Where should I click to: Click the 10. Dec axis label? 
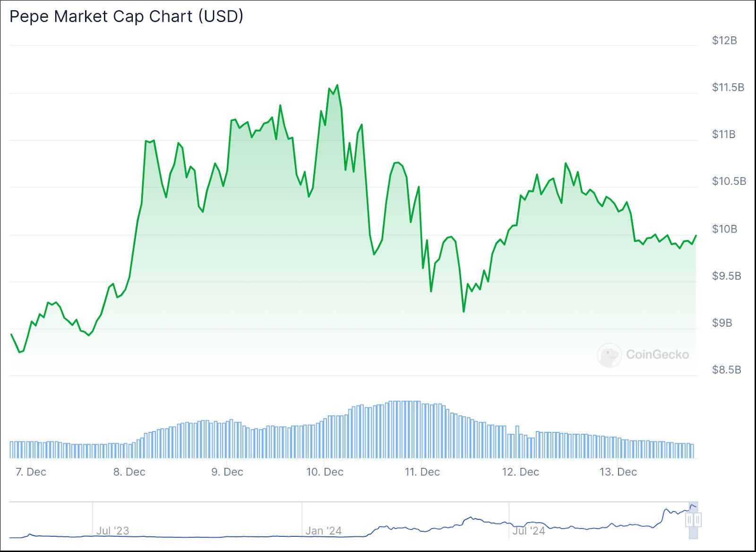pos(325,472)
